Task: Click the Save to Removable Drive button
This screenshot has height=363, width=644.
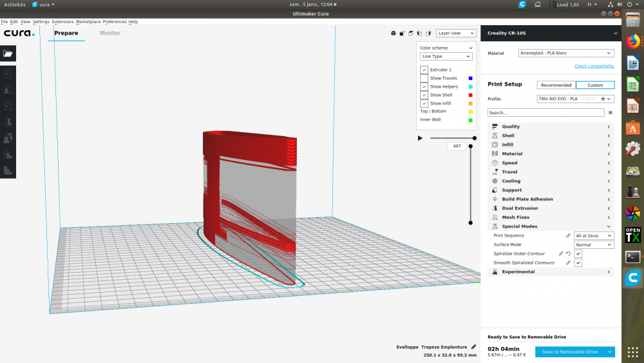Action: pos(570,351)
